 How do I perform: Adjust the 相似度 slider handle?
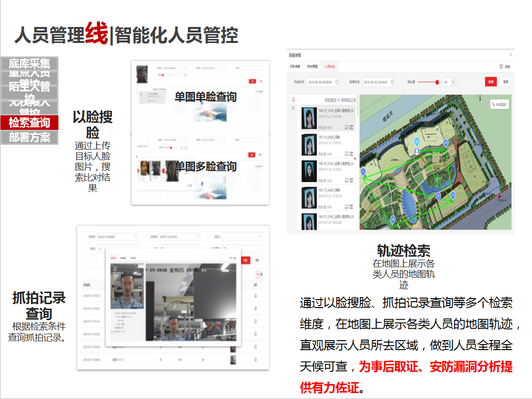pyautogui.click(x=437, y=82)
